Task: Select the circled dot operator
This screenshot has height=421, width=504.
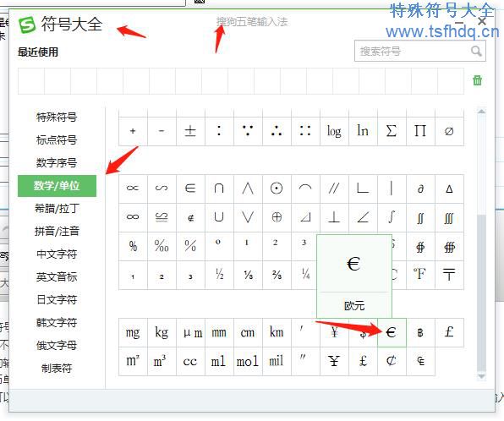Action: [x=277, y=189]
